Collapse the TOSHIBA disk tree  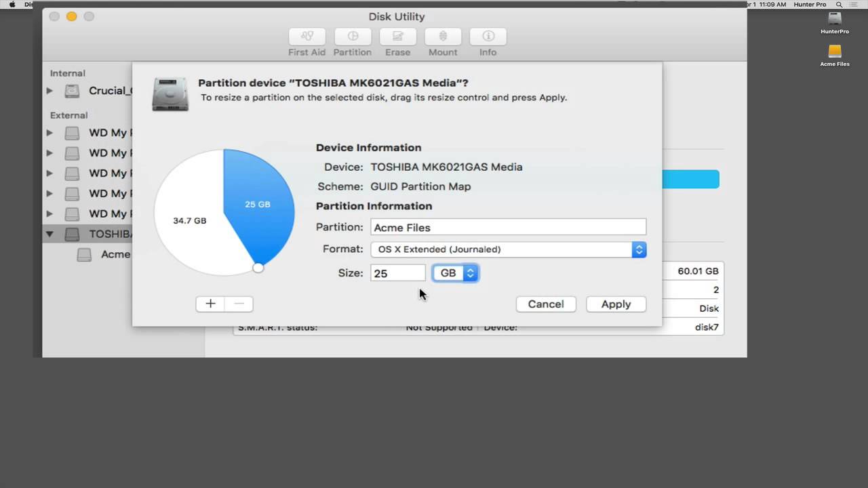pyautogui.click(x=50, y=234)
